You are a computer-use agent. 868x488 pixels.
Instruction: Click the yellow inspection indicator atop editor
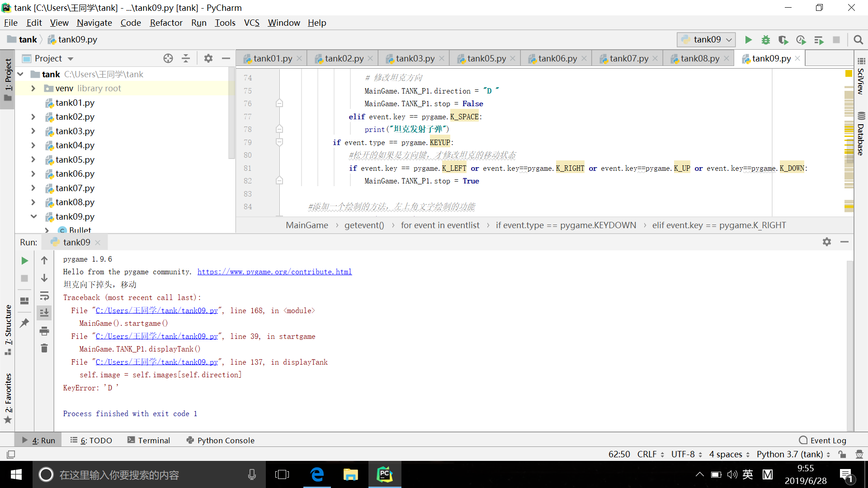849,73
